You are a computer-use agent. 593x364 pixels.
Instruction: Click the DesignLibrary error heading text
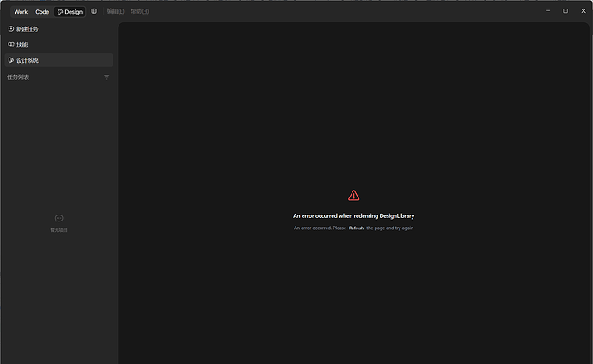tap(353, 216)
